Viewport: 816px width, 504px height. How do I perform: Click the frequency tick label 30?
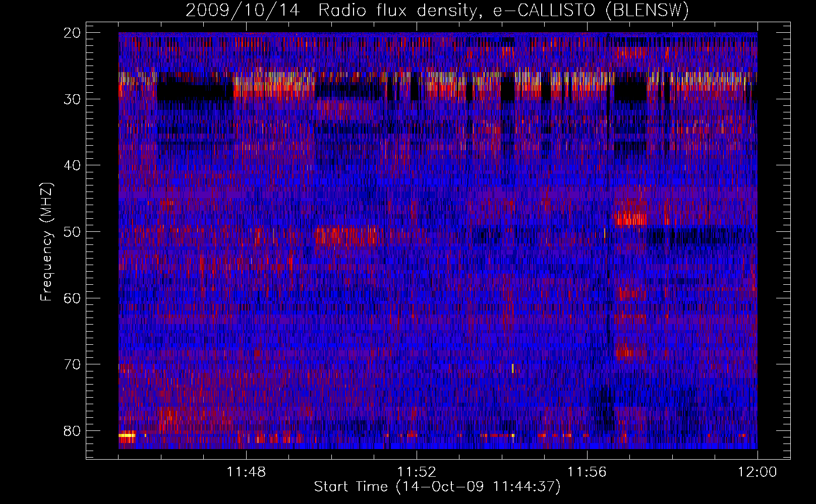coord(73,99)
